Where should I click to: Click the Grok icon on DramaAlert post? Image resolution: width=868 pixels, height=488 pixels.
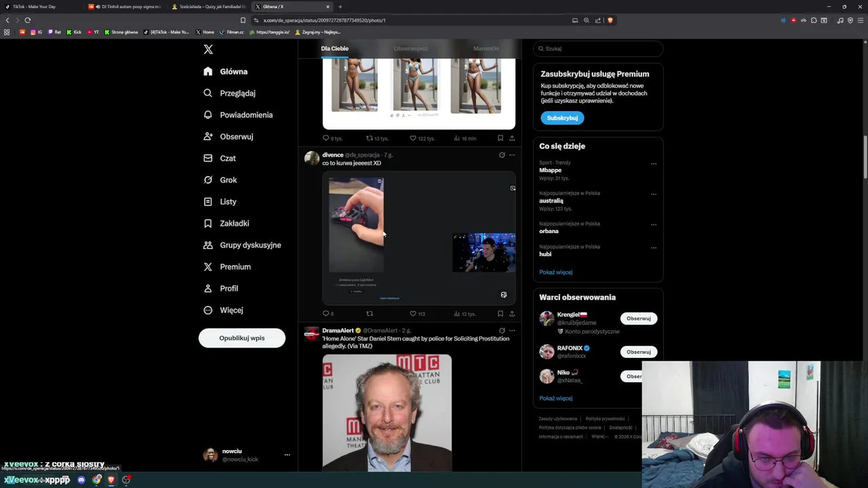502,331
